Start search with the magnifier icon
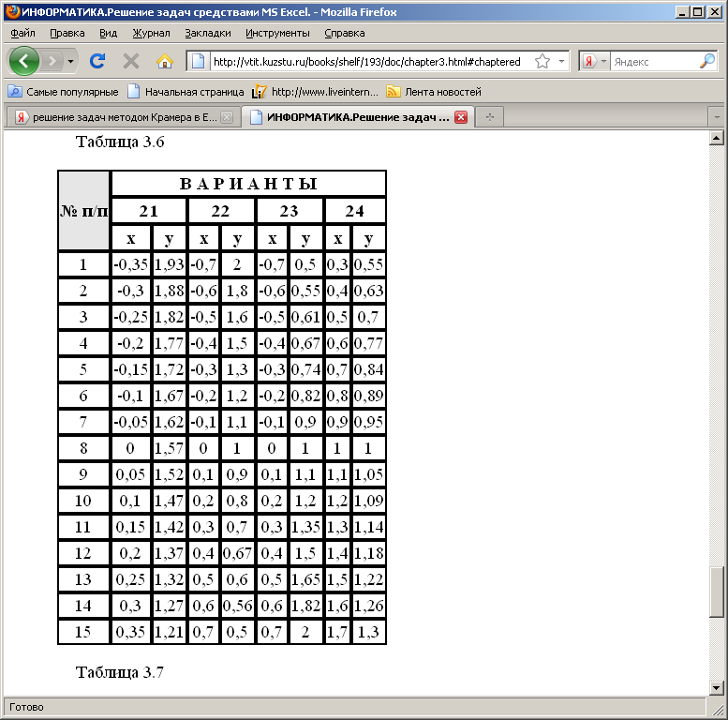 (x=707, y=61)
